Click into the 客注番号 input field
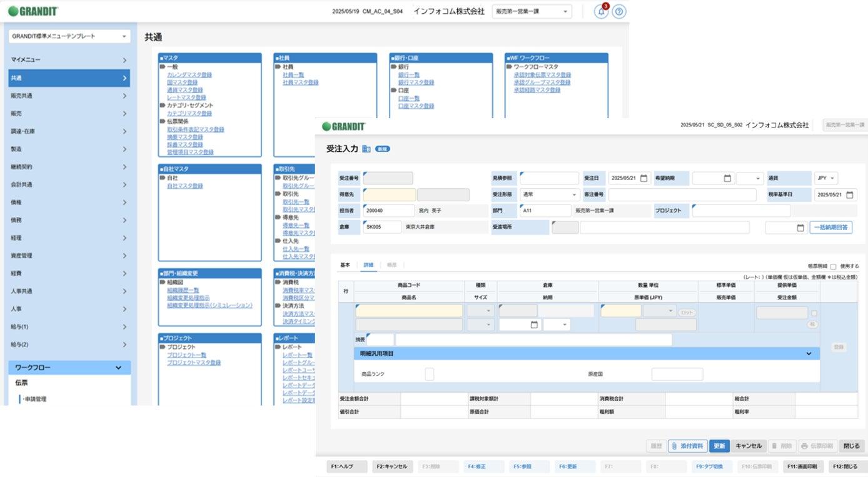This screenshot has width=868, height=477. [x=682, y=194]
